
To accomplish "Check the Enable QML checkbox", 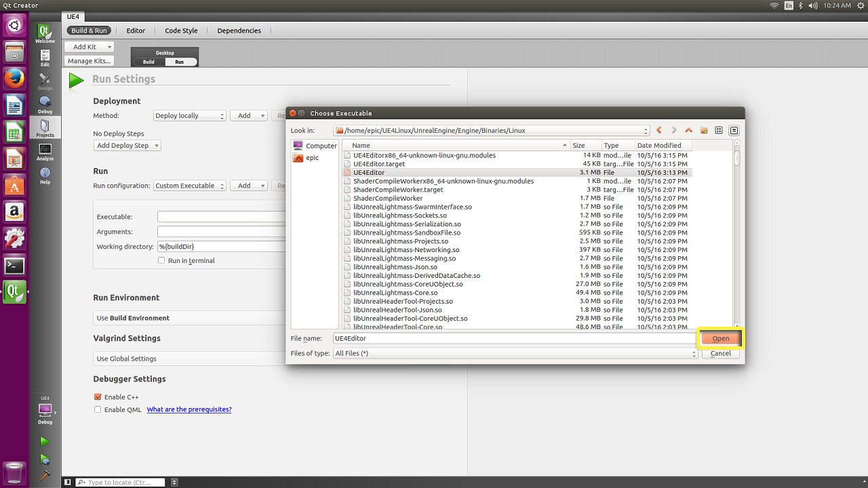I will pyautogui.click(x=98, y=409).
